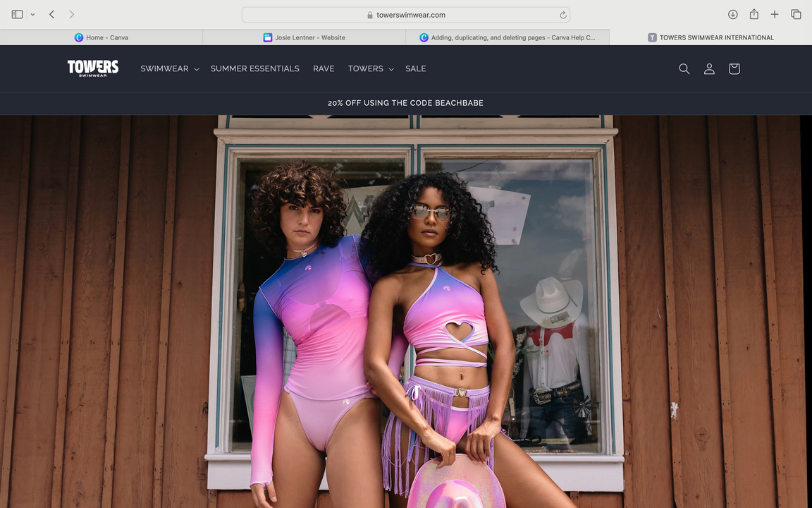Show the tab overview
Image resolution: width=812 pixels, height=508 pixels.
[x=796, y=15]
